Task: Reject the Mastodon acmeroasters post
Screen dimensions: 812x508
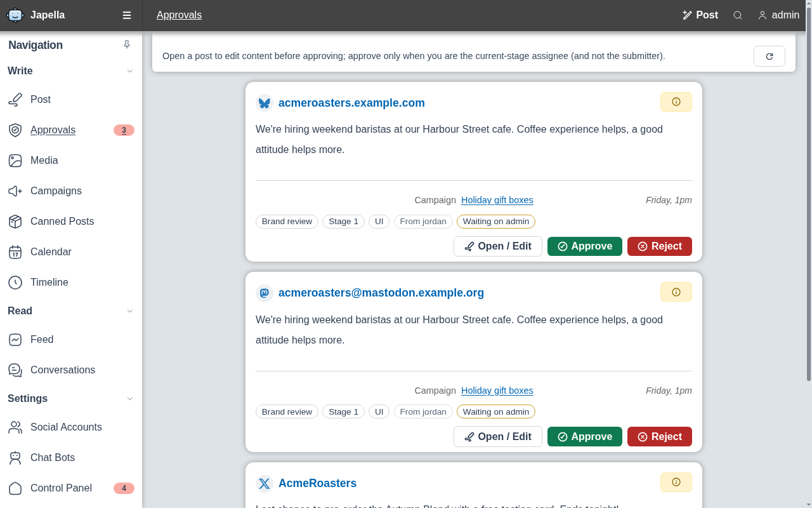Action: [660, 437]
